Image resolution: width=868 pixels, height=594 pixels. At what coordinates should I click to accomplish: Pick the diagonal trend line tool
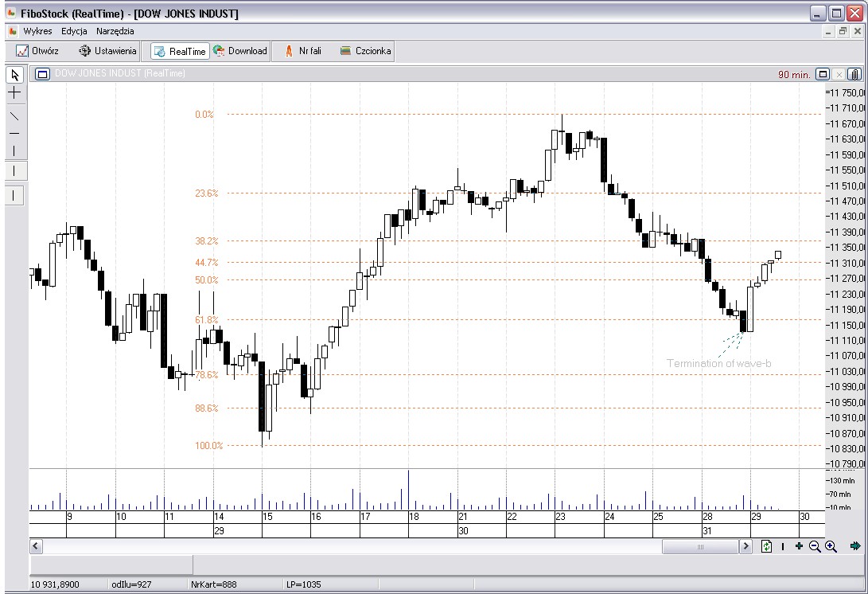[x=14, y=115]
